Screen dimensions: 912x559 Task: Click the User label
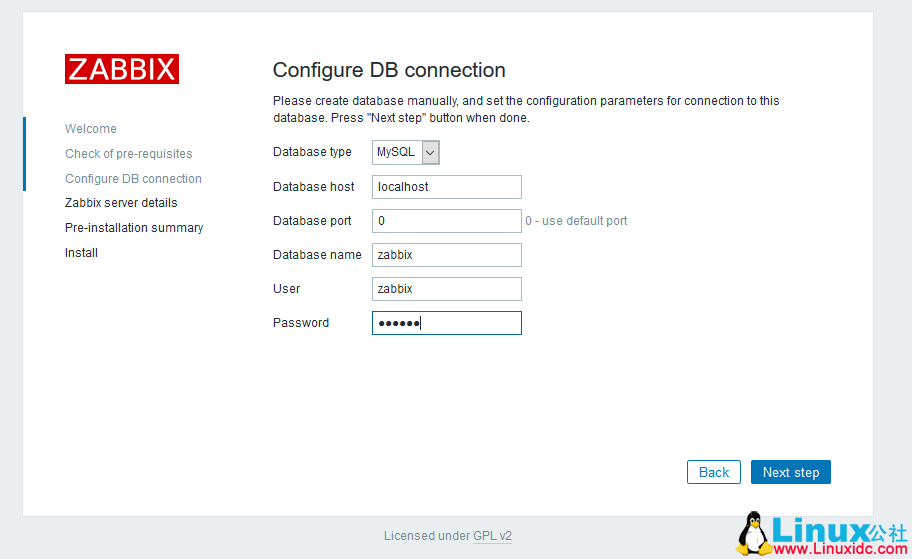point(287,289)
